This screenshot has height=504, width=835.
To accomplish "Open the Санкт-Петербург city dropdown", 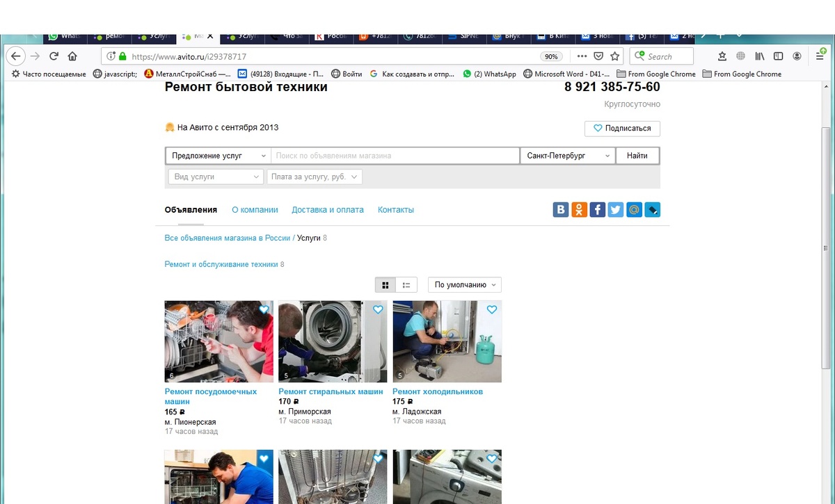I will click(568, 156).
